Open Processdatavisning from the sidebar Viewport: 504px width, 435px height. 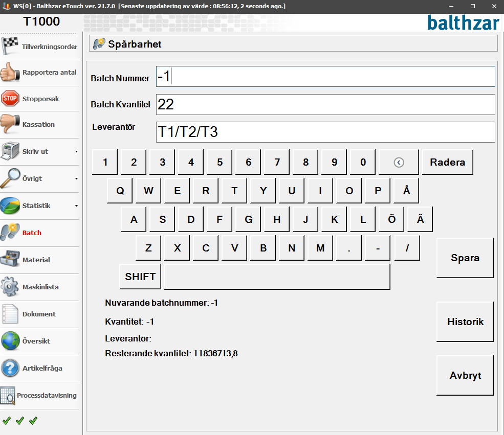point(39,395)
